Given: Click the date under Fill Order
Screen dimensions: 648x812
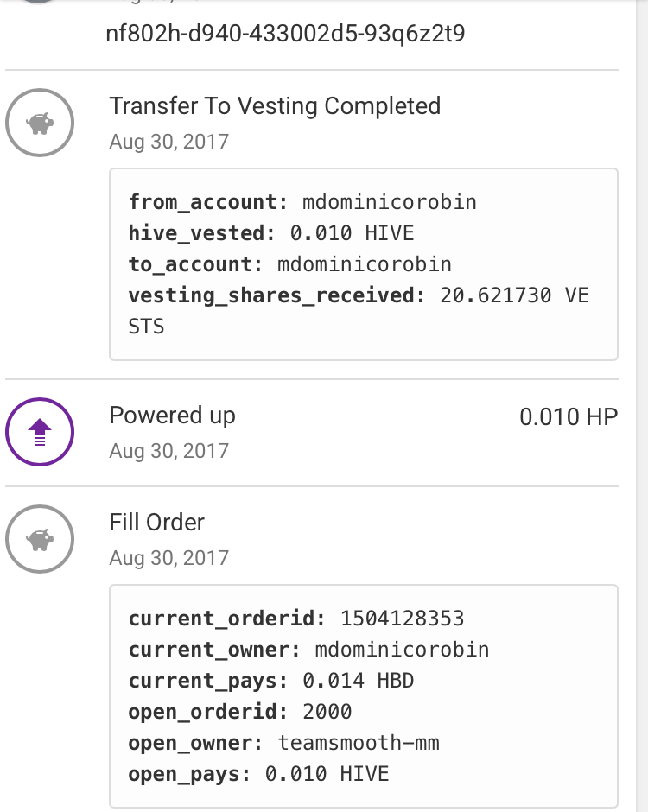Looking at the screenshot, I should [x=168, y=558].
